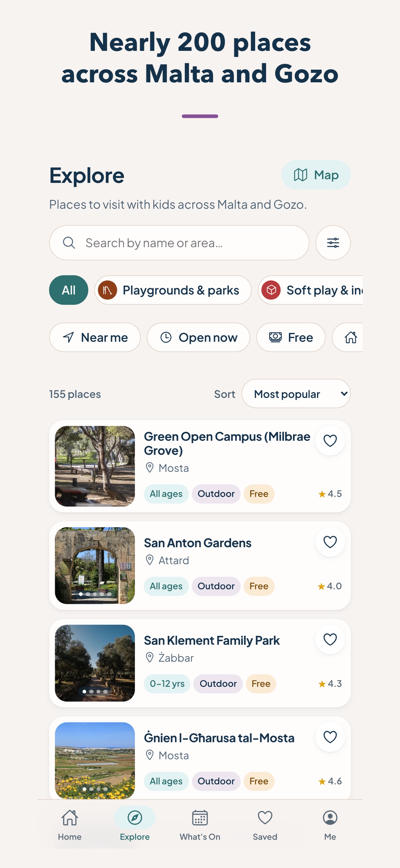Enable the Open now filter
Viewport: 400px width, 868px height.
(x=198, y=337)
